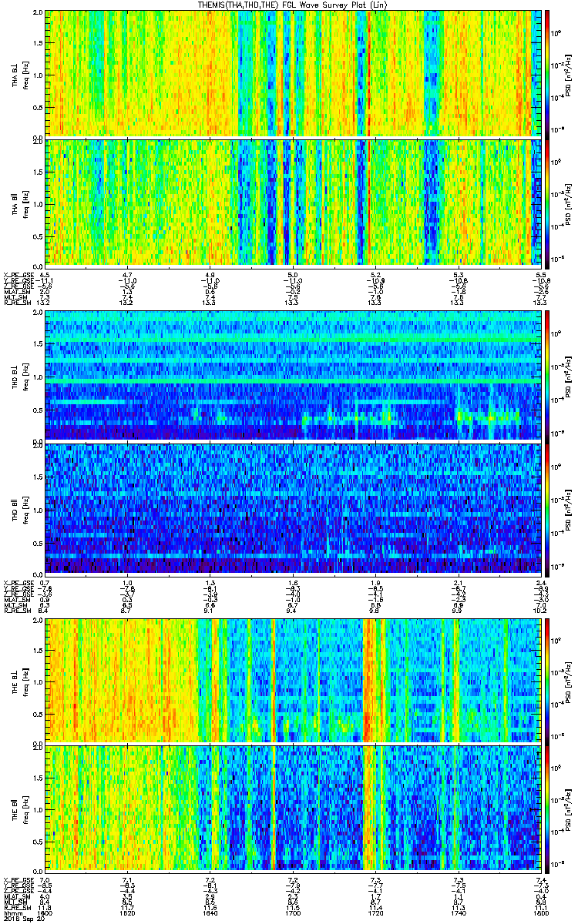Select the THE Bll spectrogram panel

294,808
